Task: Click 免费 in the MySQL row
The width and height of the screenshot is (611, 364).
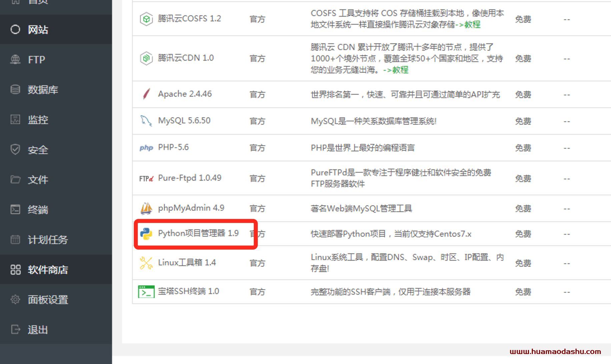Action: pyautogui.click(x=523, y=121)
